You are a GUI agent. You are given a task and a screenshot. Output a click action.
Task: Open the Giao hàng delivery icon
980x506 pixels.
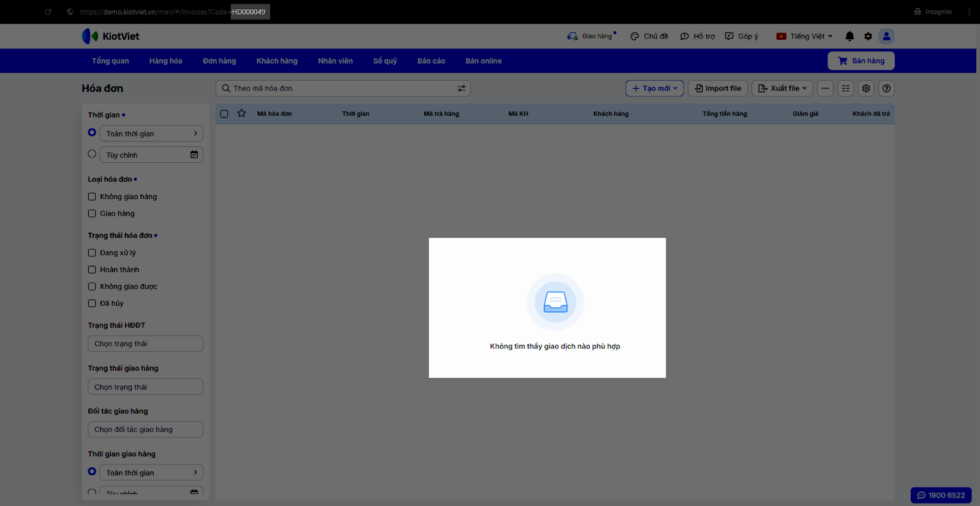coord(572,36)
